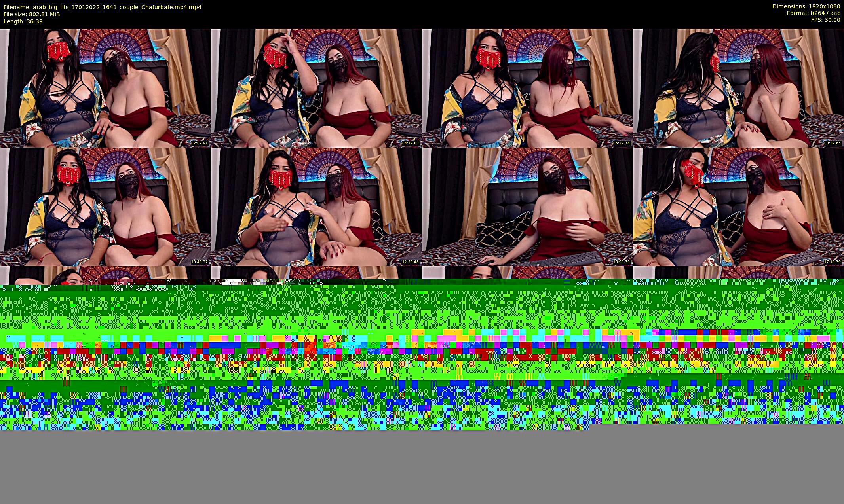Click the File size 802.81 MiB text

pyautogui.click(x=32, y=14)
